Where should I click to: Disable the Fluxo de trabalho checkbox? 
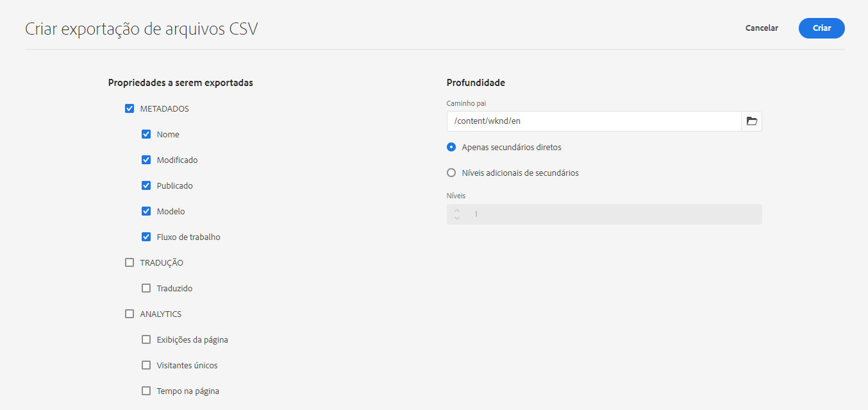pos(146,237)
